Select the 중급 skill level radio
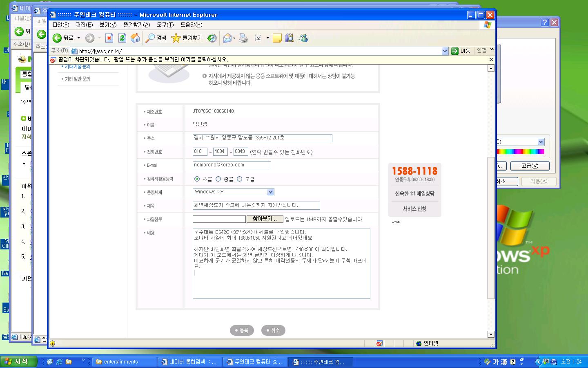 [218, 179]
